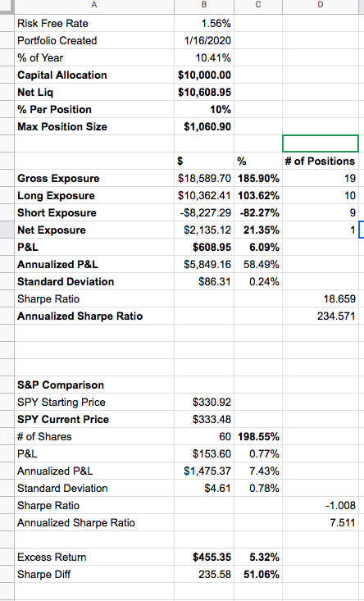Select column C header
364x601 pixels.
pos(258,5)
